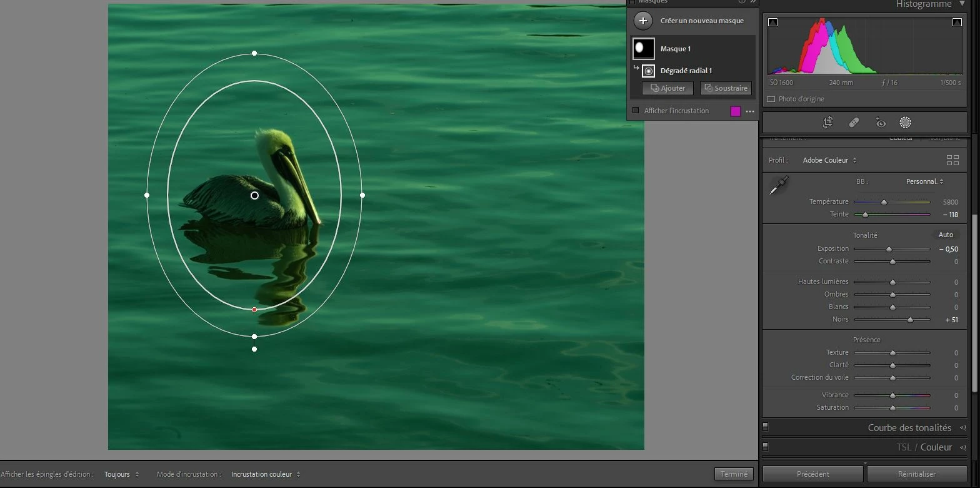Viewport: 980px width, 488px height.
Task: Open the Adobe Couleur profile dropdown
Action: click(830, 160)
